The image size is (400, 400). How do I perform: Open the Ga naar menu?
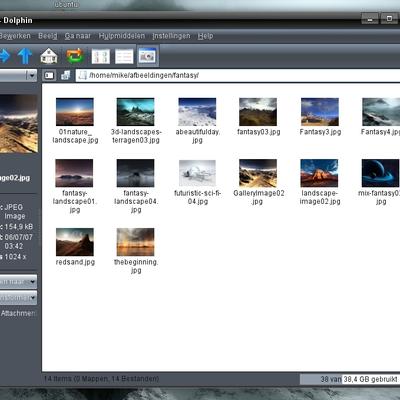(78, 36)
